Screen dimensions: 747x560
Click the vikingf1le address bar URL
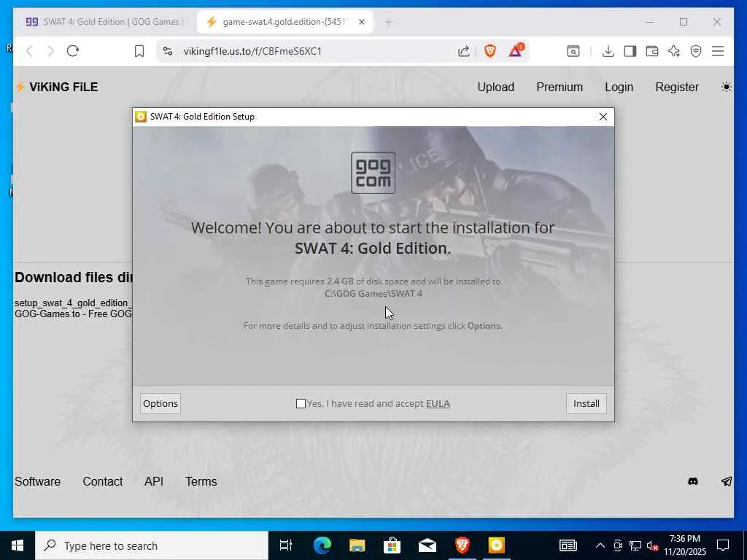(x=252, y=51)
